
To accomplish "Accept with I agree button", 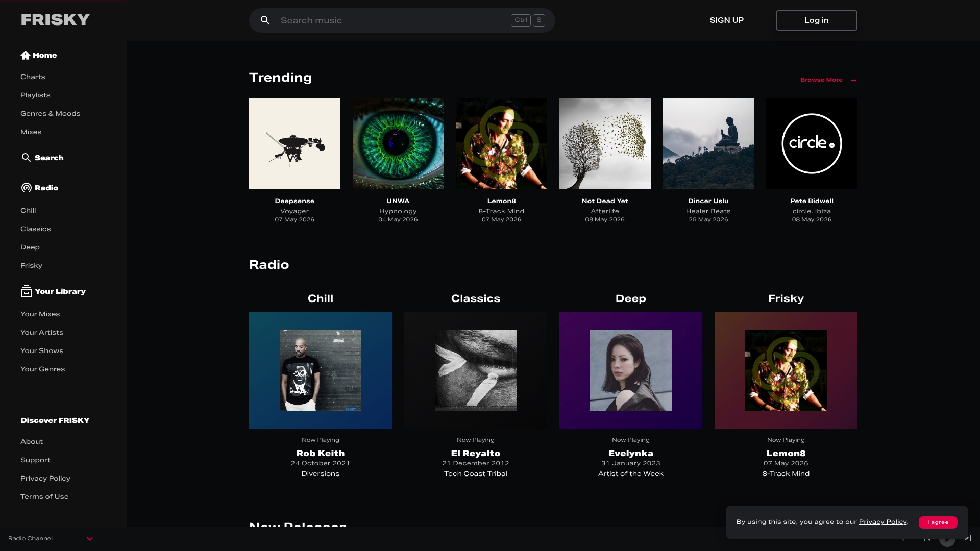I will click(x=938, y=522).
